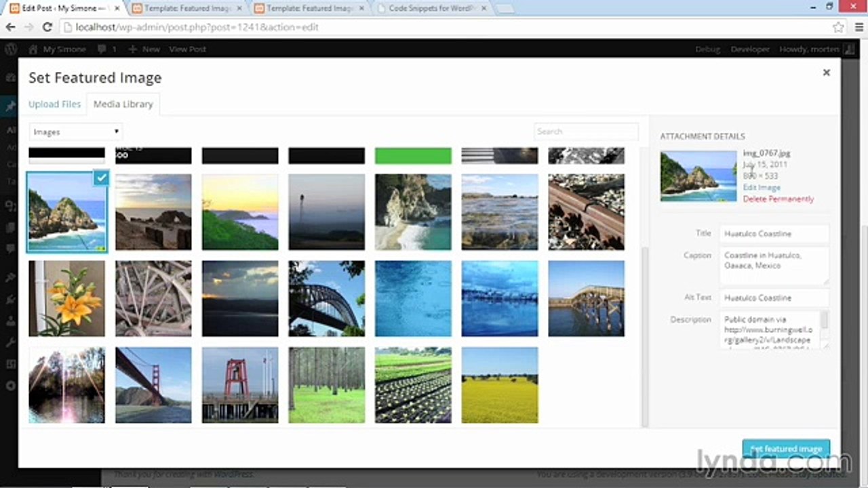Uncheck the selected coastline image checkmark
Image resolution: width=868 pixels, height=488 pixels.
pos(101,178)
